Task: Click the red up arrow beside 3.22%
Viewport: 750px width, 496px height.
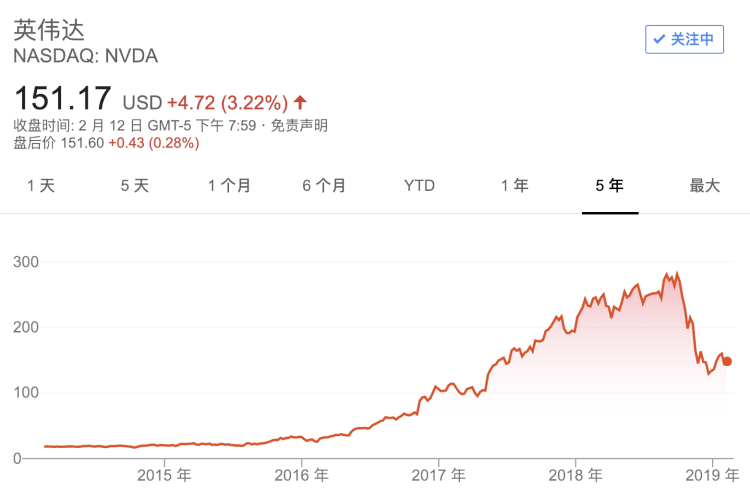Action: 300,102
